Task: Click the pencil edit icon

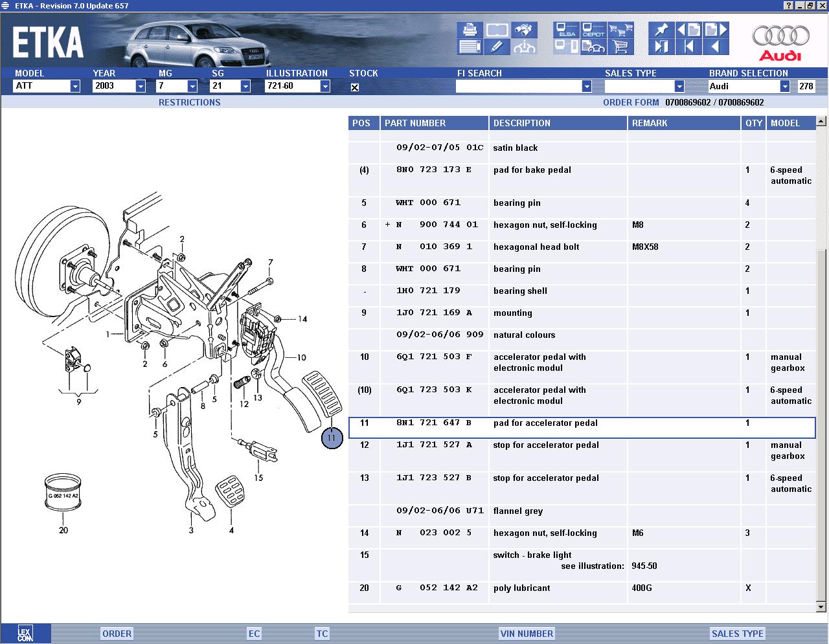Action: tap(497, 47)
